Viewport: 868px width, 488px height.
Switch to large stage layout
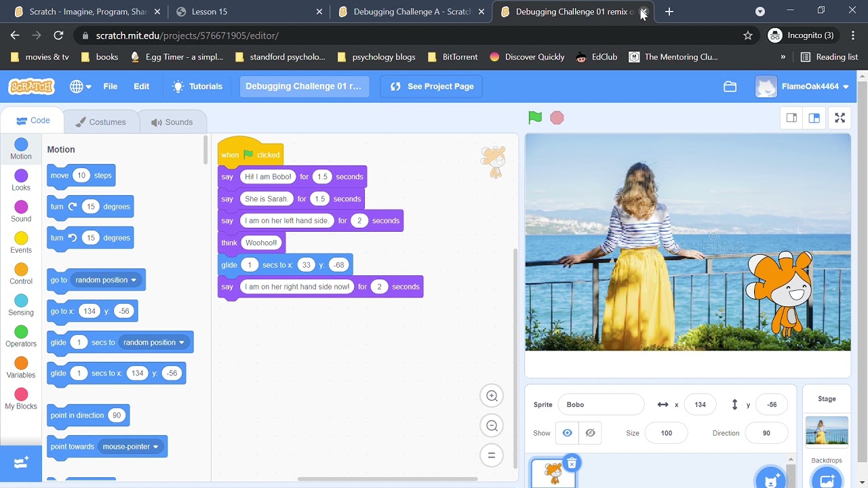(814, 118)
